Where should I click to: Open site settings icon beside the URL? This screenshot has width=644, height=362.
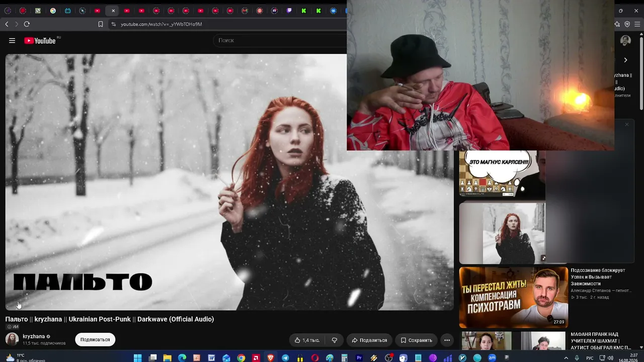pos(113,24)
